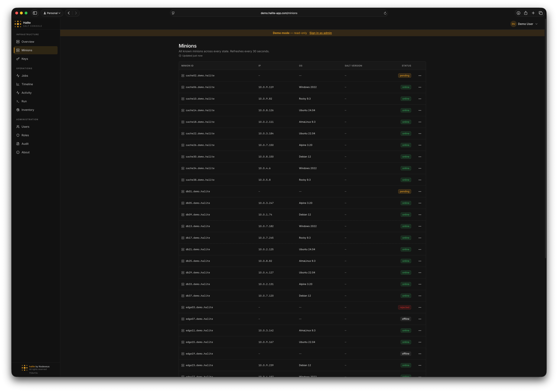Open the three-dot menu for cache10.demo.halite
The image size is (558, 392).
pyautogui.click(x=420, y=99)
